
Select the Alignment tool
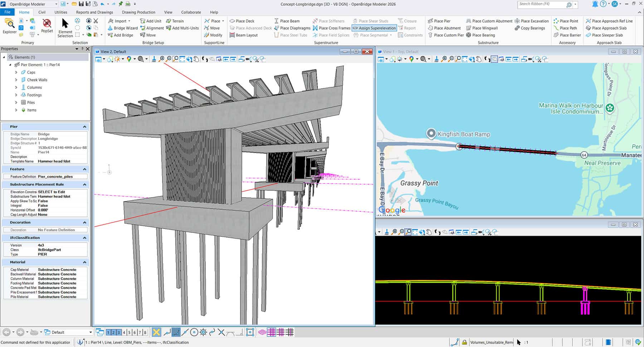[x=152, y=28]
